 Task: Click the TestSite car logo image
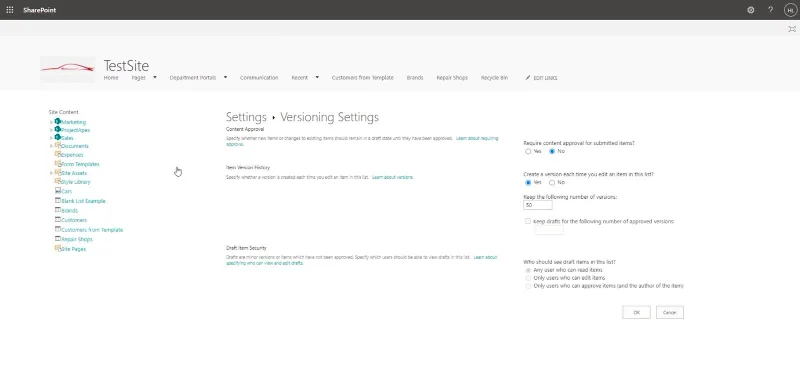pos(68,69)
